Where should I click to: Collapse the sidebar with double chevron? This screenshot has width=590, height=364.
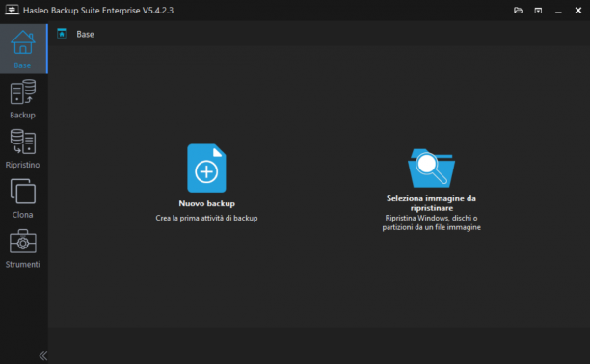click(42, 355)
